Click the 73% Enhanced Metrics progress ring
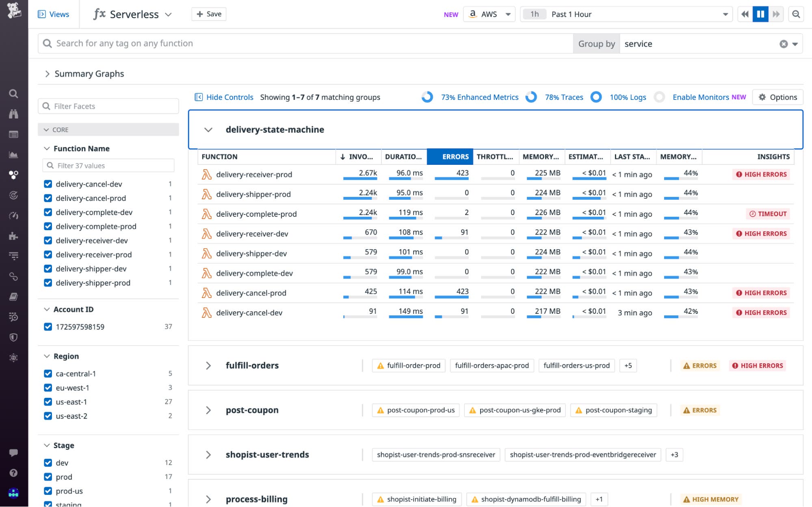Image resolution: width=812 pixels, height=507 pixels. pos(427,97)
